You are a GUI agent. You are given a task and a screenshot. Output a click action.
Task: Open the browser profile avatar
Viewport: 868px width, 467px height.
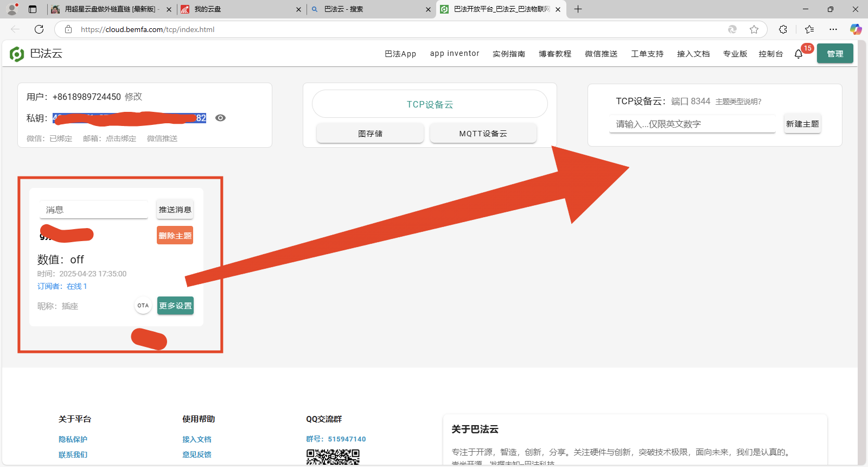pos(12,9)
